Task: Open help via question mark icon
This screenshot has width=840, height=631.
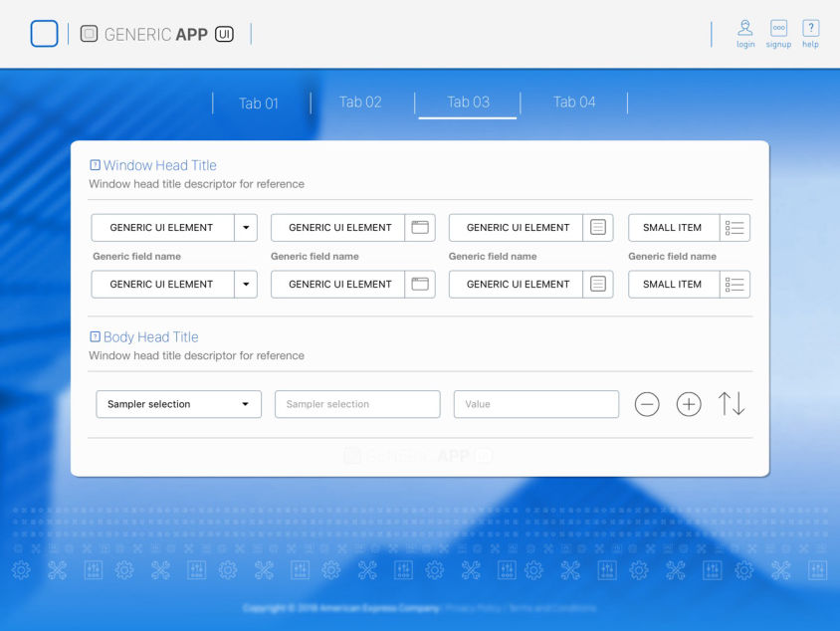Action: (810, 29)
